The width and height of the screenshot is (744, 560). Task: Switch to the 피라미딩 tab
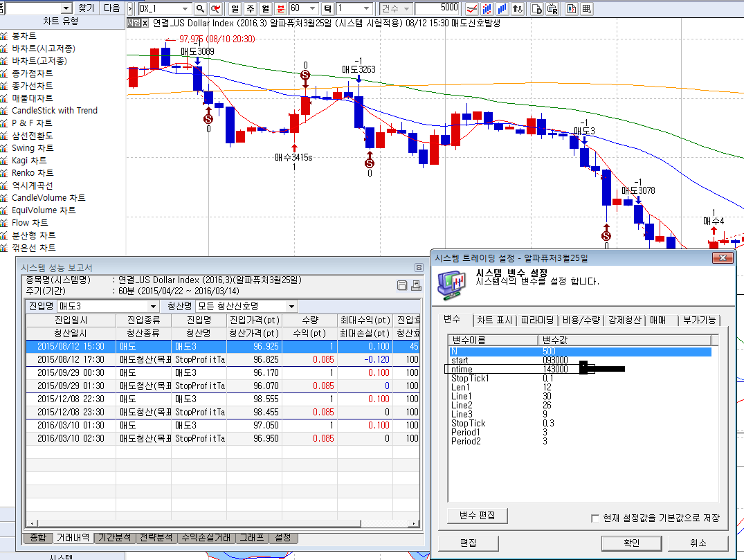pos(537,320)
